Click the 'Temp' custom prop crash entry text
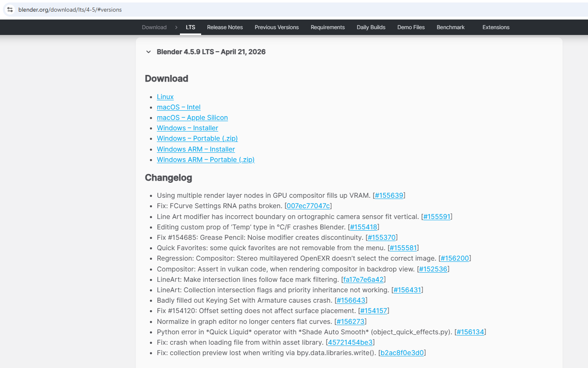 click(x=251, y=227)
